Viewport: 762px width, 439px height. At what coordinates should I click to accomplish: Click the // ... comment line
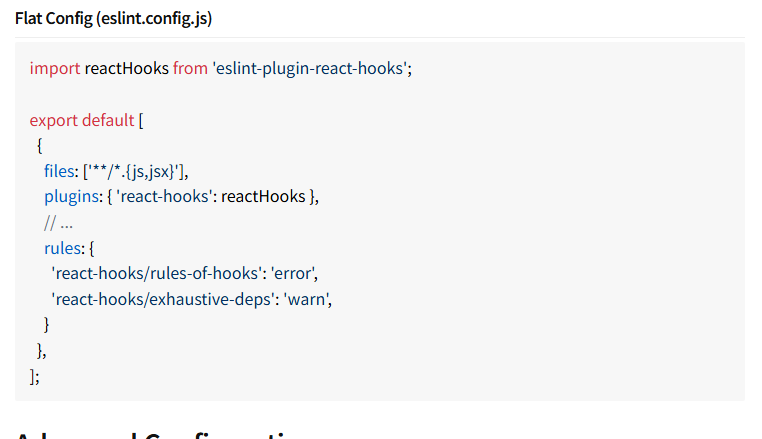(x=58, y=223)
